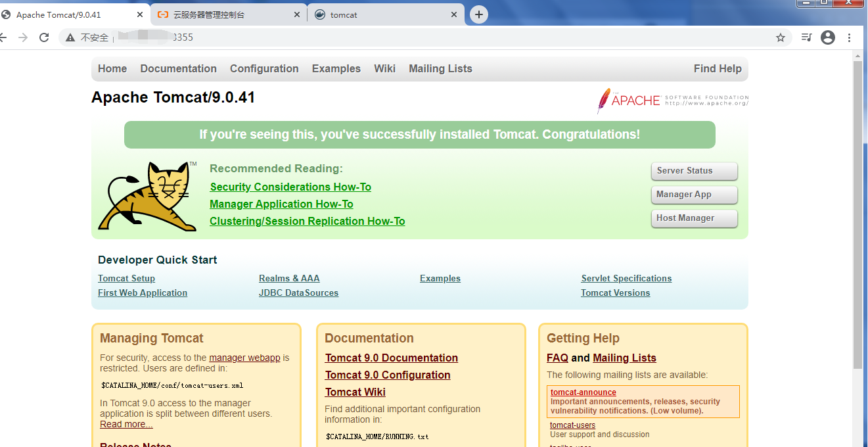The image size is (868, 447).
Task: Open Clustering/Session Replication How-To link
Action: click(307, 222)
